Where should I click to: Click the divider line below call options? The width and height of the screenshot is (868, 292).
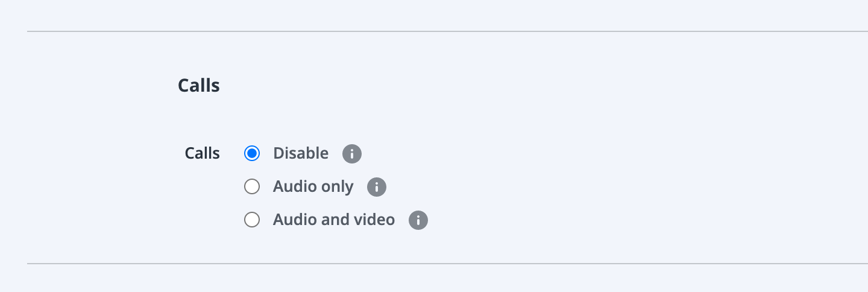click(447, 264)
